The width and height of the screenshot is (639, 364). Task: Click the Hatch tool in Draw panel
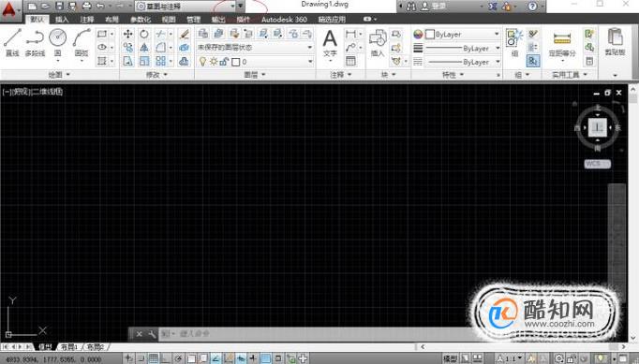[102, 61]
